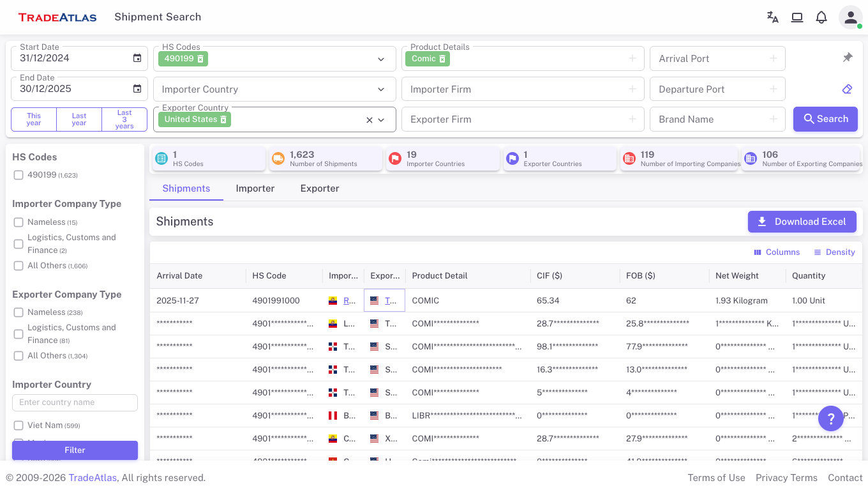Click the Search button
This screenshot has width=868, height=490.
click(825, 119)
